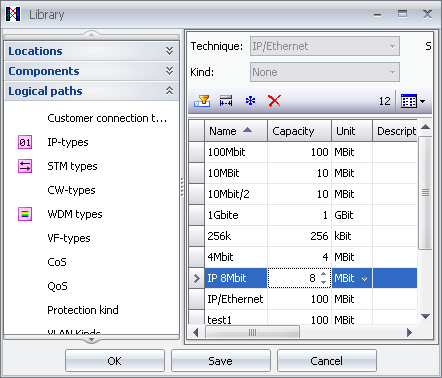Select the IP/Ethernet row name
Screen dimensions: 442x378
tap(235, 299)
